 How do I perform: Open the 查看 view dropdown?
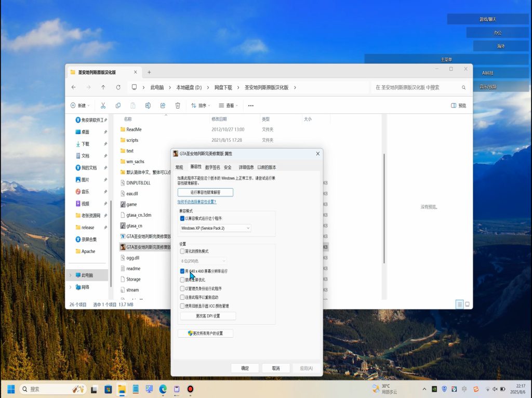point(229,105)
